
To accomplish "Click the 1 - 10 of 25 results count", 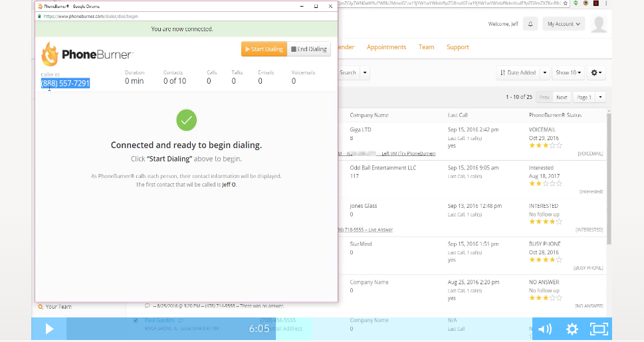I will click(x=519, y=97).
